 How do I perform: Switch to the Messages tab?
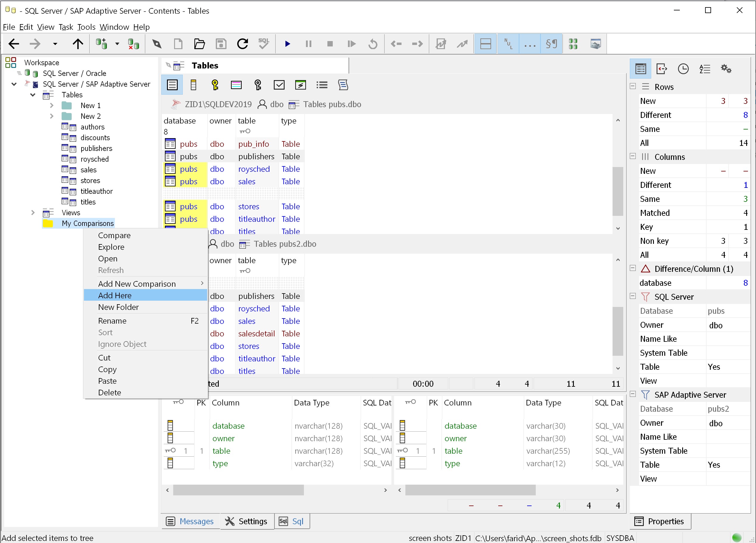[x=191, y=521]
